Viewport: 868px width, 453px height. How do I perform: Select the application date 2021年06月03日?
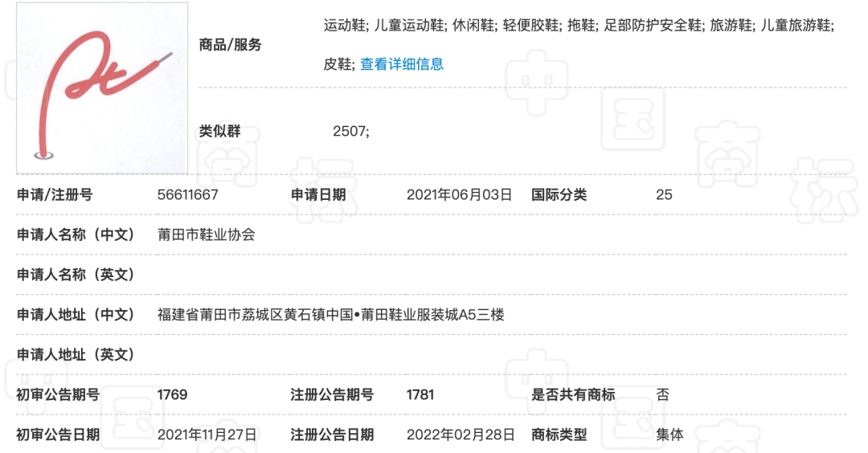460,194
